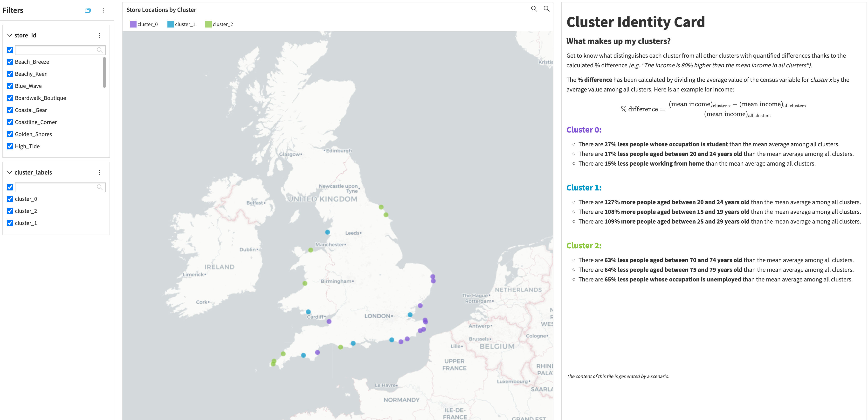Image resolution: width=868 pixels, height=420 pixels.
Task: Click the Store Locations by Cluster title
Action: [161, 10]
